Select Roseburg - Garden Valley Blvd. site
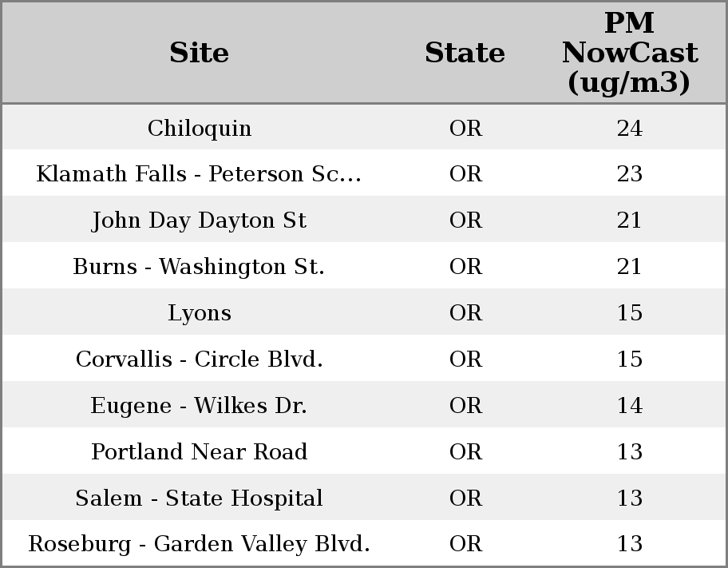Screen dimensions: 728x568 [x=199, y=544]
